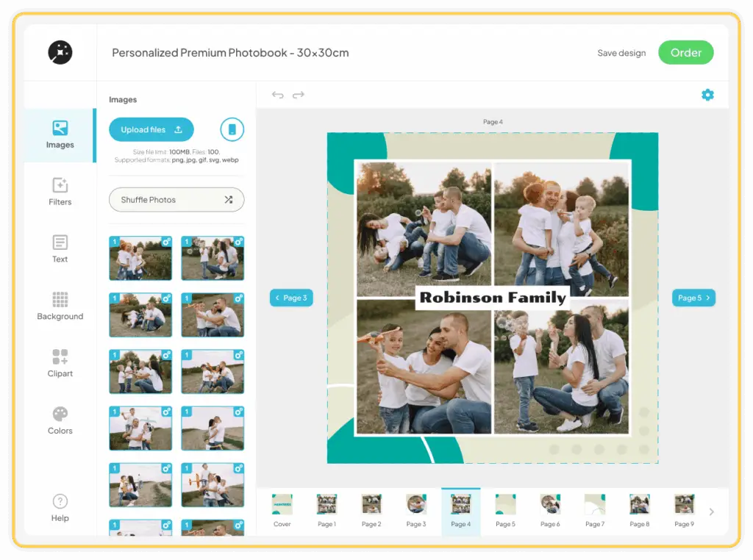Click edit icon on second fifth-row thumbnail
The height and width of the screenshot is (560, 753).
pos(238,468)
